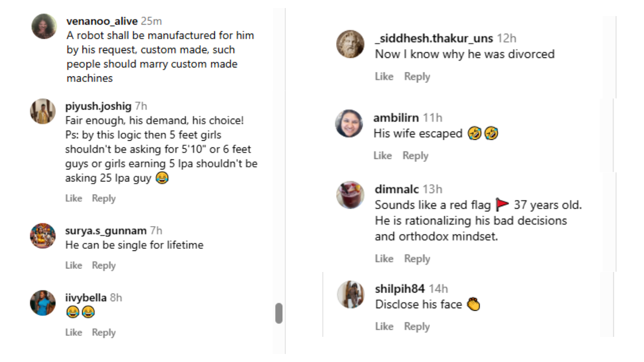The width and height of the screenshot is (644, 362).
Task: Like iivybella's emoji comment
Action: pyautogui.click(x=73, y=332)
